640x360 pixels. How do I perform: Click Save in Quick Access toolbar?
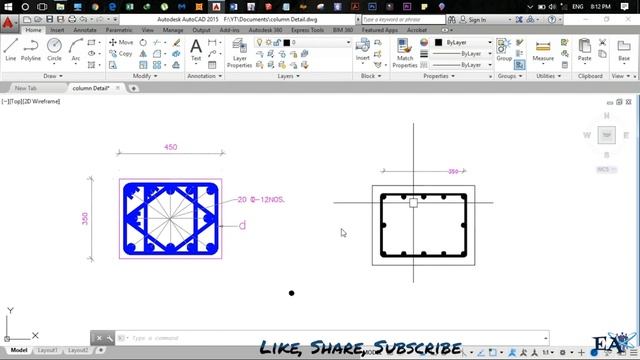(49, 19)
